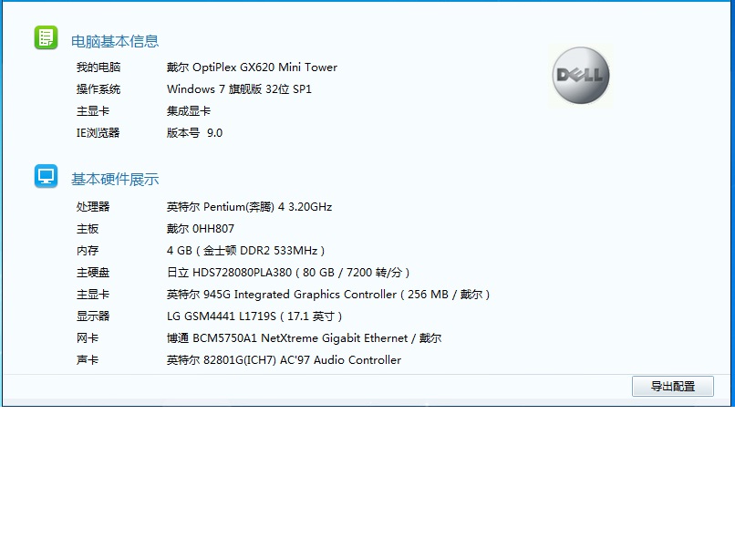Select the 处理器 label

click(93, 207)
